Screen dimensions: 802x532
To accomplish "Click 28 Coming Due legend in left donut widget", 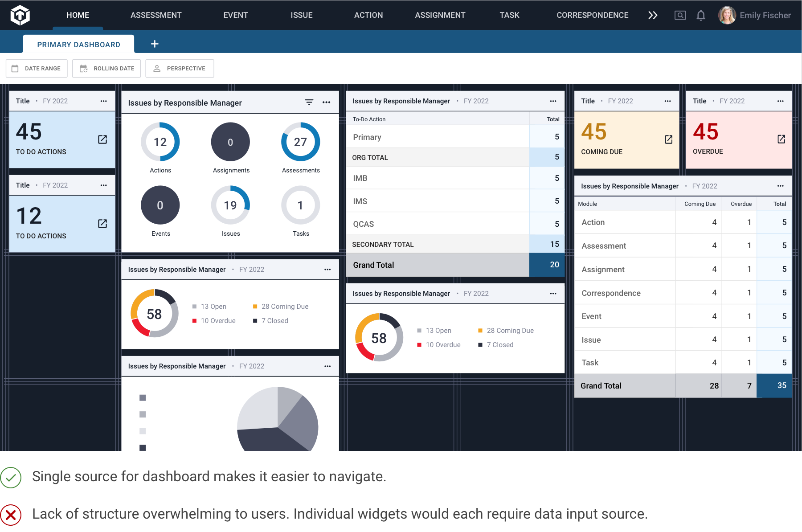I will click(281, 306).
